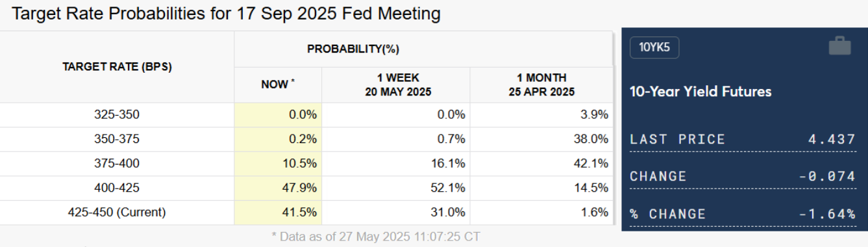Click the TARGET RATE (BPS) column header
The width and height of the screenshot is (868, 247).
pyautogui.click(x=117, y=67)
